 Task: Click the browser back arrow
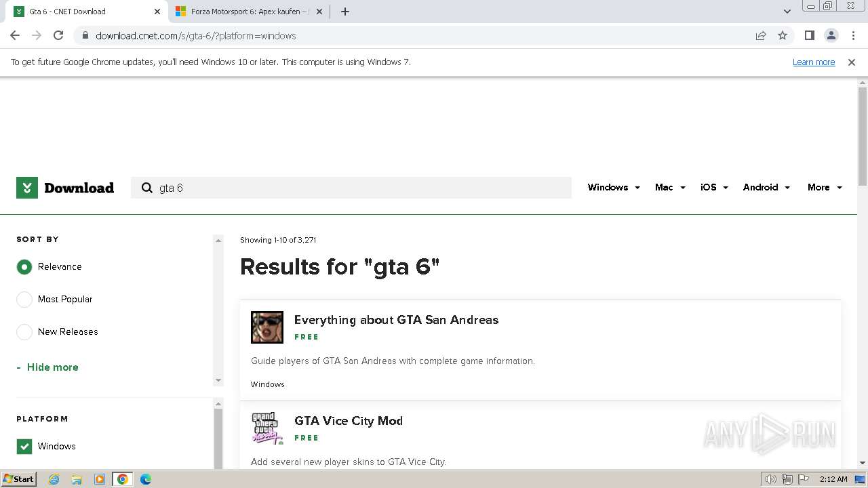click(x=15, y=35)
